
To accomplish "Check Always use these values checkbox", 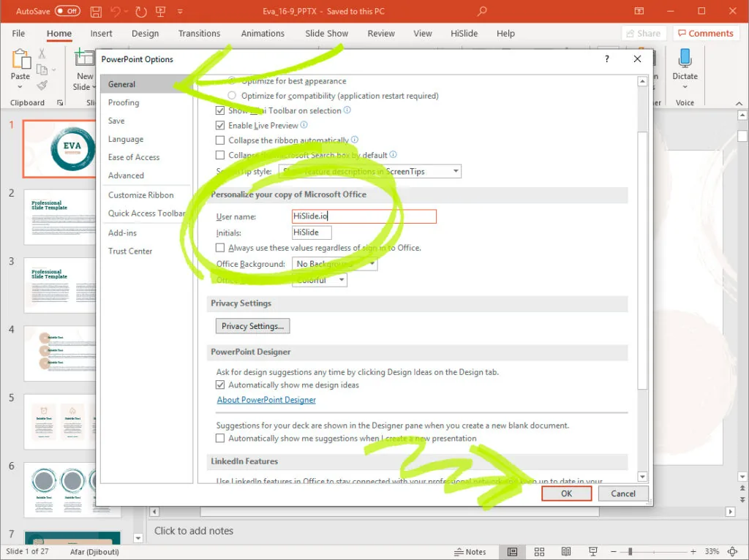I will tap(219, 248).
